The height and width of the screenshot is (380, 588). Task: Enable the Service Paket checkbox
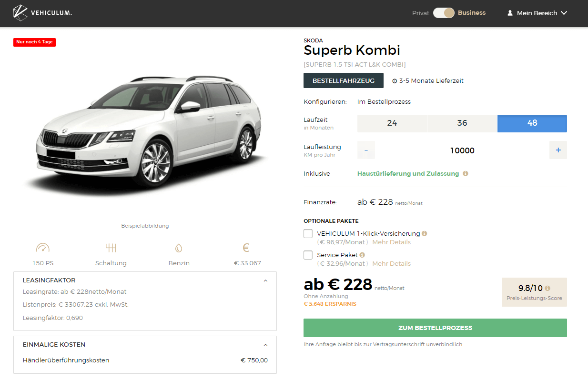308,255
